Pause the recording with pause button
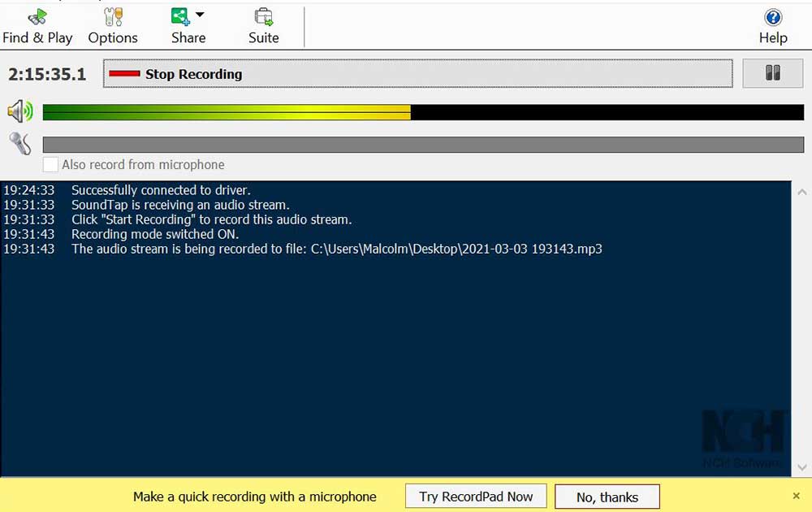The height and width of the screenshot is (512, 812). click(772, 73)
